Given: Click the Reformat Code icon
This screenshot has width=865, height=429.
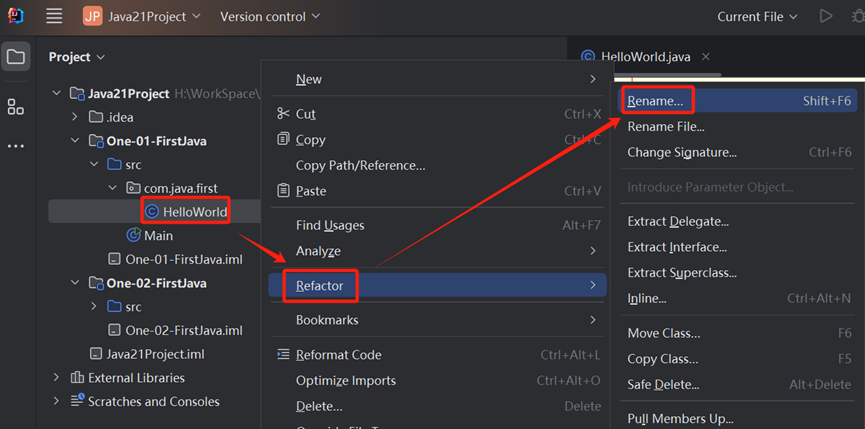Looking at the screenshot, I should tap(283, 354).
